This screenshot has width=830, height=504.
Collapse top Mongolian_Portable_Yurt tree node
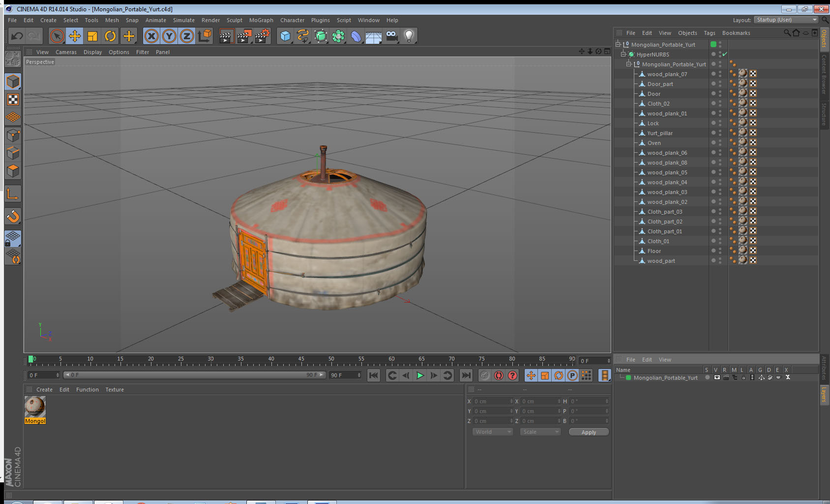(618, 44)
